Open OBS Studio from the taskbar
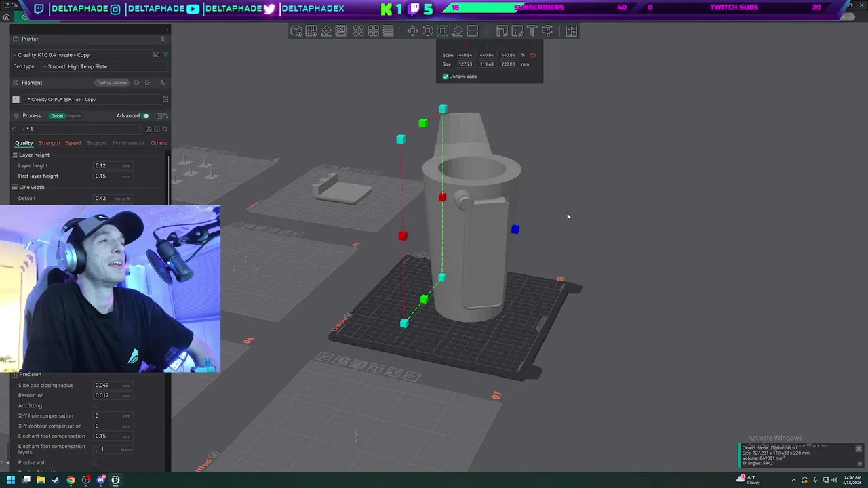868x488 pixels. (x=85, y=480)
